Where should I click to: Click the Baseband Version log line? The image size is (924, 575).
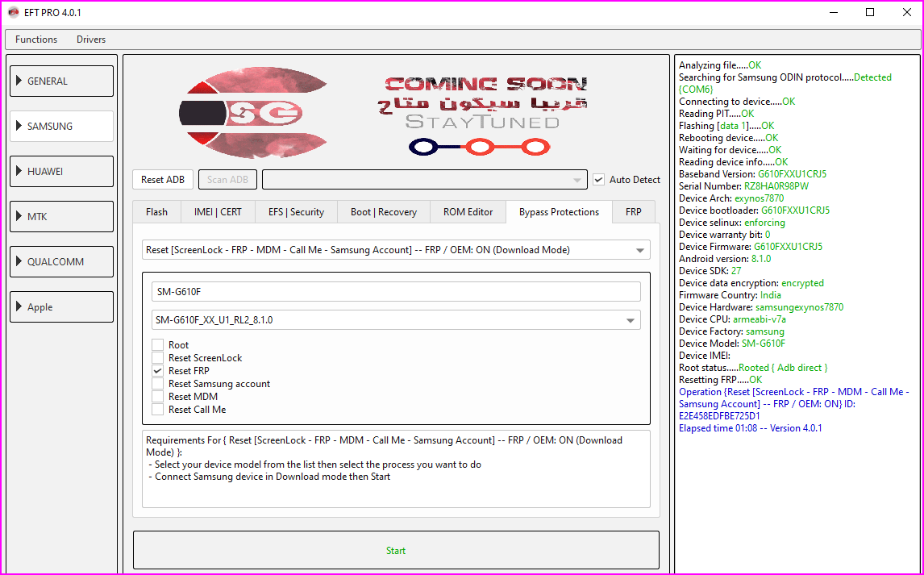pos(752,174)
